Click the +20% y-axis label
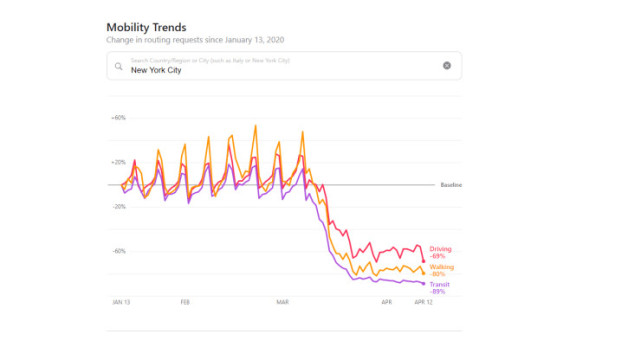The height and width of the screenshot is (360, 641). [x=119, y=162]
